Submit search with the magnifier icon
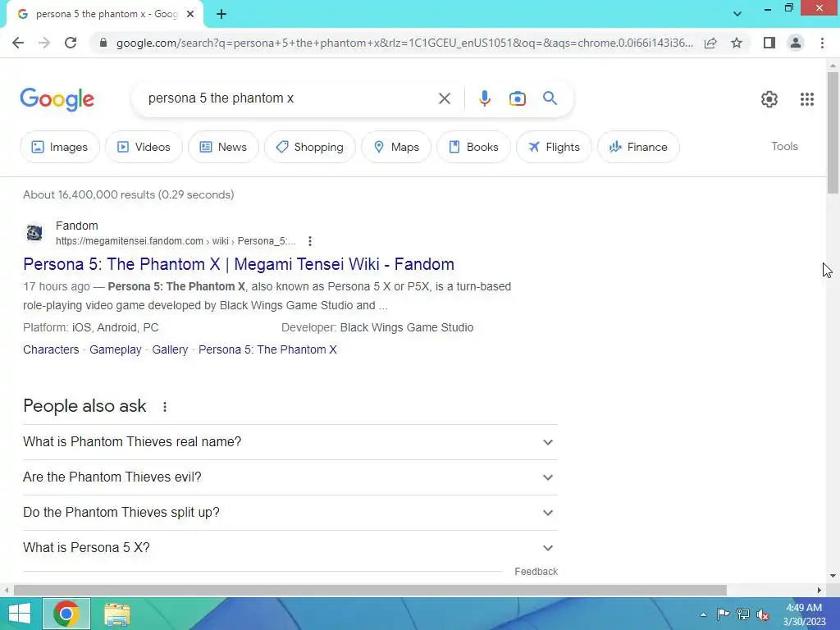Screen dimensions: 840x630 550,98
